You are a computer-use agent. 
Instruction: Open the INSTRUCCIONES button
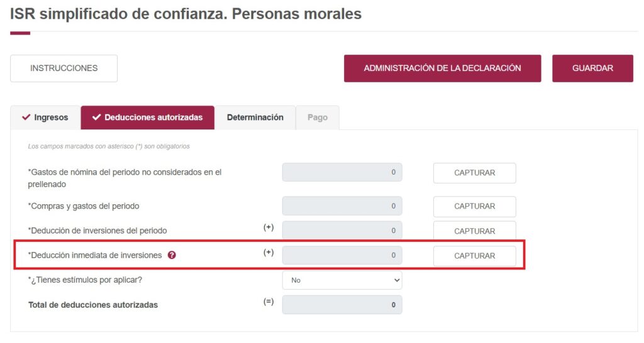pos(64,68)
